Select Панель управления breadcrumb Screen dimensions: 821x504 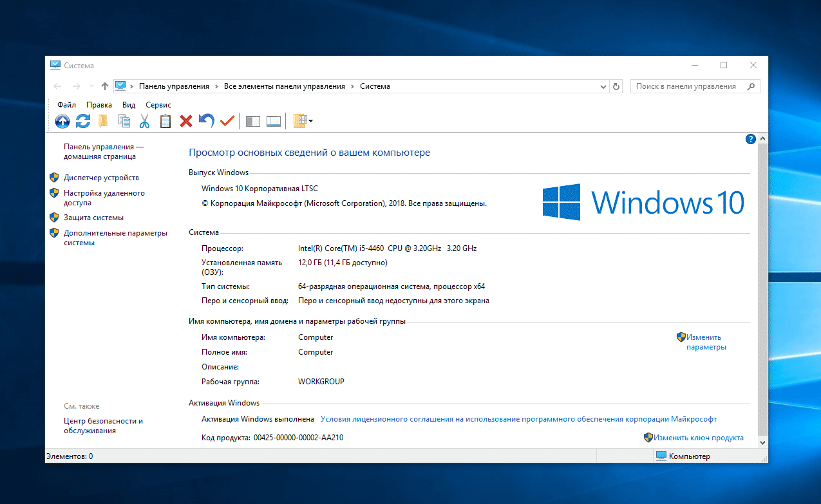(x=174, y=86)
